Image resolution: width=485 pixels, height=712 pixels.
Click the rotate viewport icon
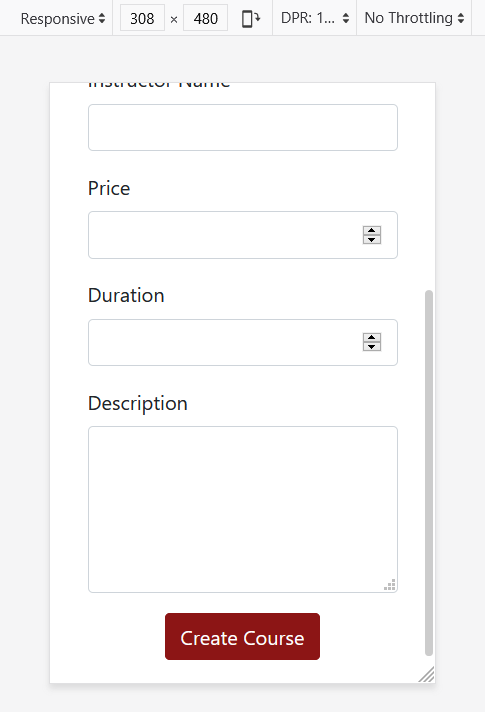(251, 19)
